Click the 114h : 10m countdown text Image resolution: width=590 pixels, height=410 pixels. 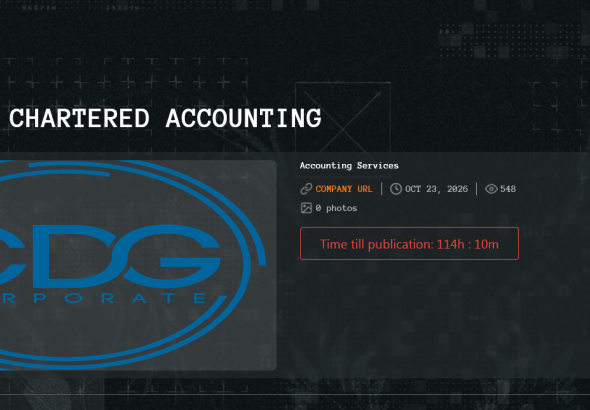tap(468, 244)
